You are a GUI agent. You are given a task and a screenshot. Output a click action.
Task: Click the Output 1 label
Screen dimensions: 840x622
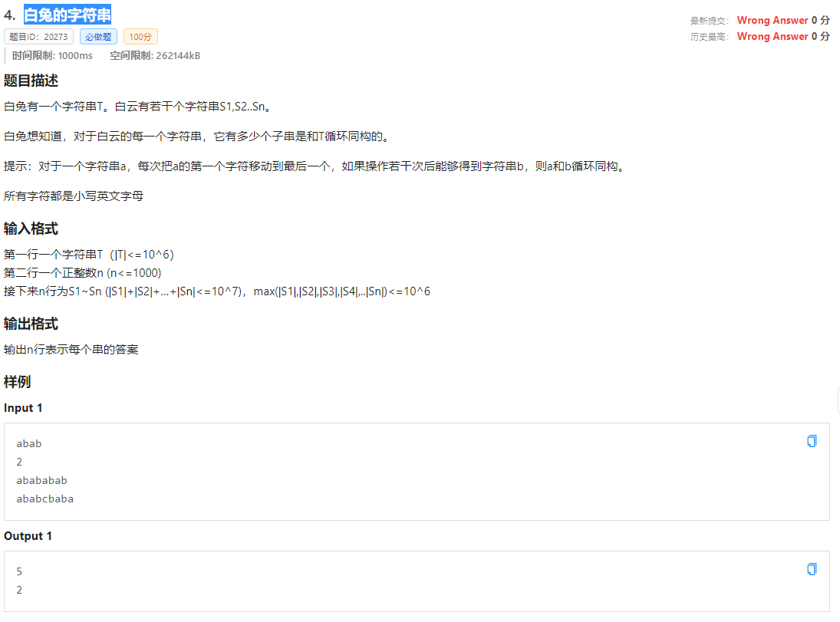click(x=28, y=536)
